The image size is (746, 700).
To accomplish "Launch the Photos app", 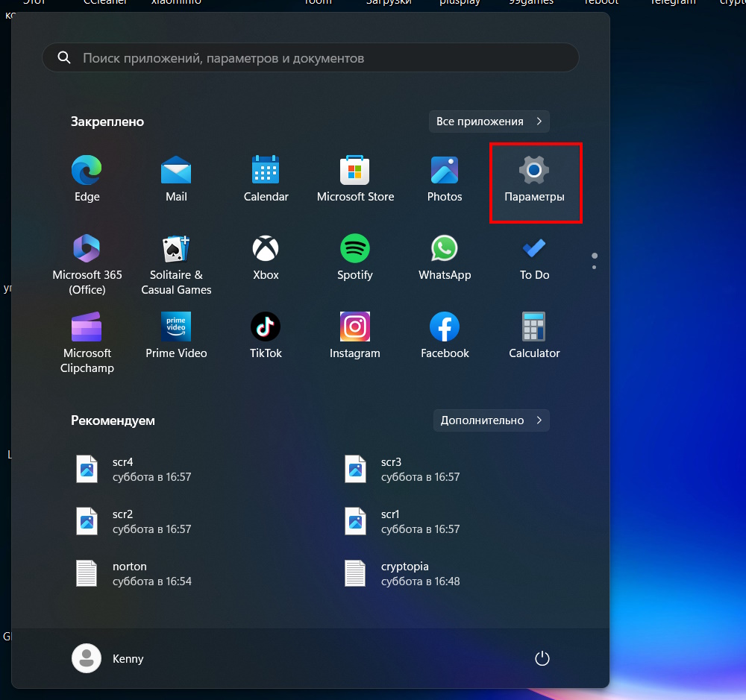I will pyautogui.click(x=445, y=179).
